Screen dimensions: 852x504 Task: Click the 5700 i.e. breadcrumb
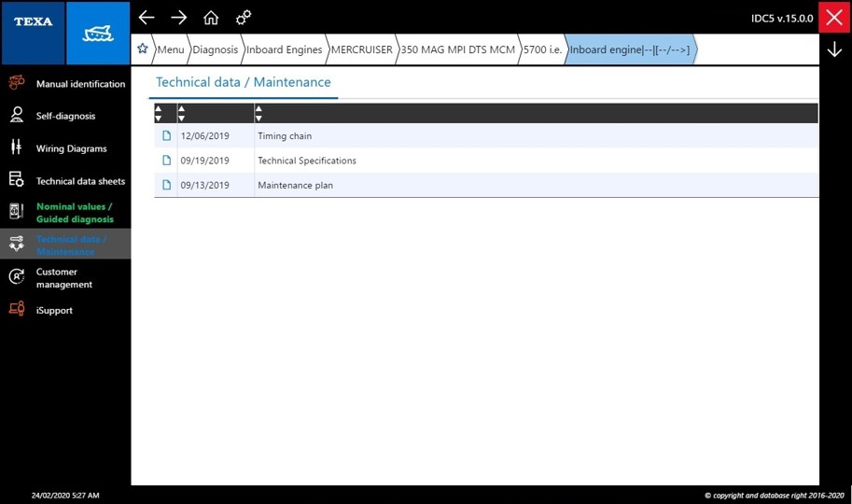(x=542, y=49)
